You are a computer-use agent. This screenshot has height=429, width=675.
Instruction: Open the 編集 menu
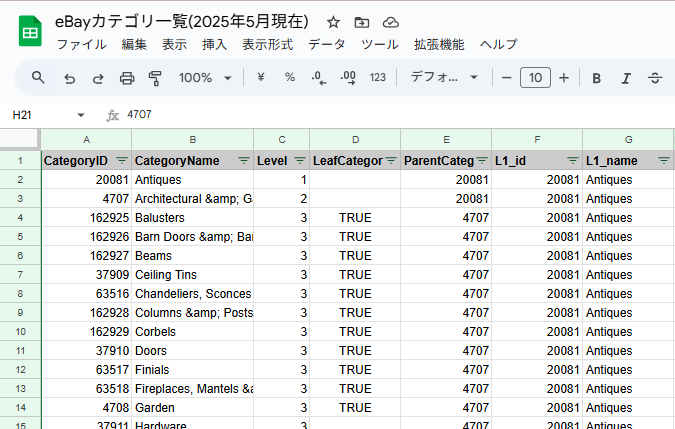click(134, 44)
